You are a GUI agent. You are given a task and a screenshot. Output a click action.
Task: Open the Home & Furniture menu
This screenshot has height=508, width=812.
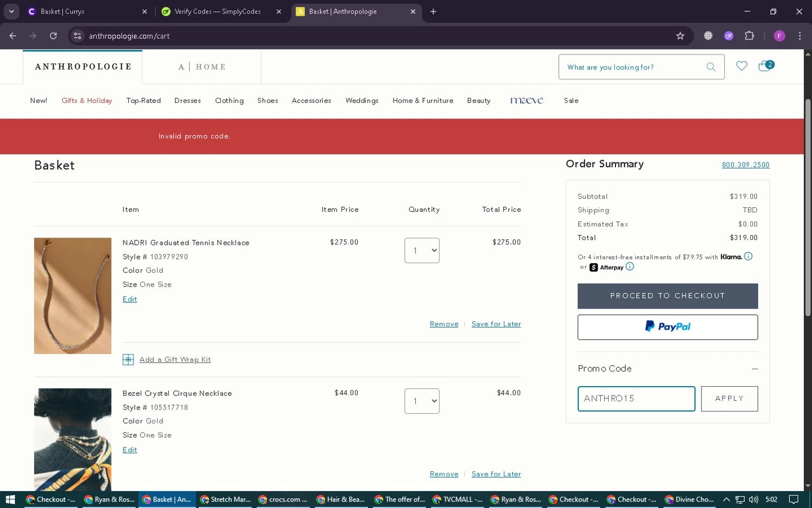pyautogui.click(x=423, y=101)
